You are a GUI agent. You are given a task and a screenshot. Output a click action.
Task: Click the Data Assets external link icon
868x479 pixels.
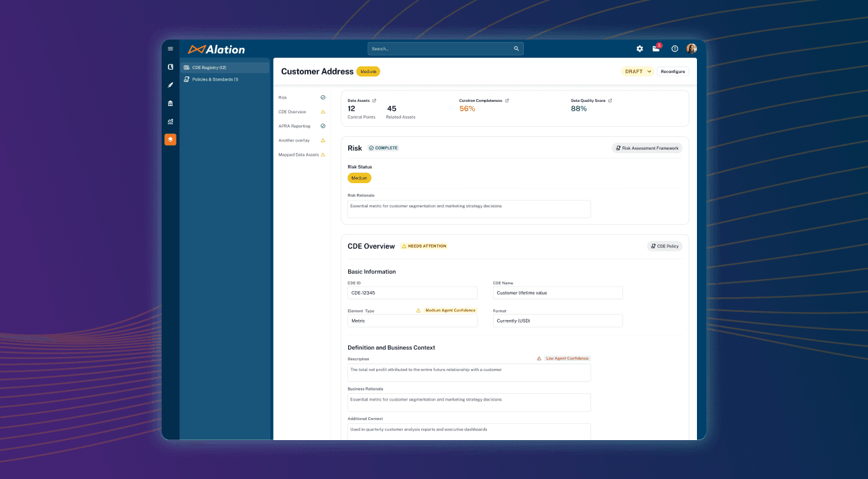coord(376,100)
